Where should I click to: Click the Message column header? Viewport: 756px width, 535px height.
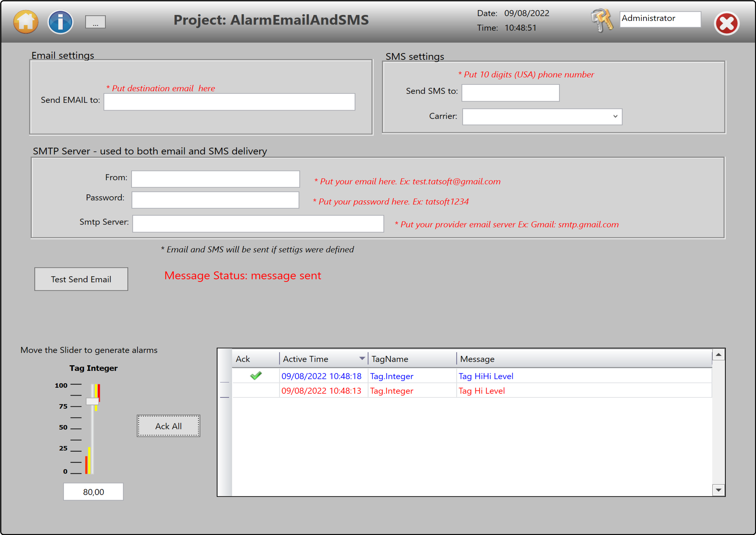(x=584, y=359)
